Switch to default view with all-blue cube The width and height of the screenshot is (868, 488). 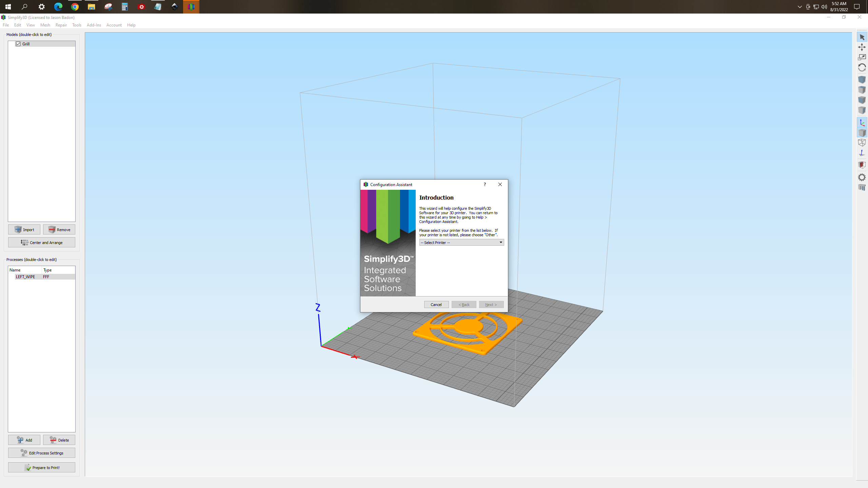(x=862, y=80)
